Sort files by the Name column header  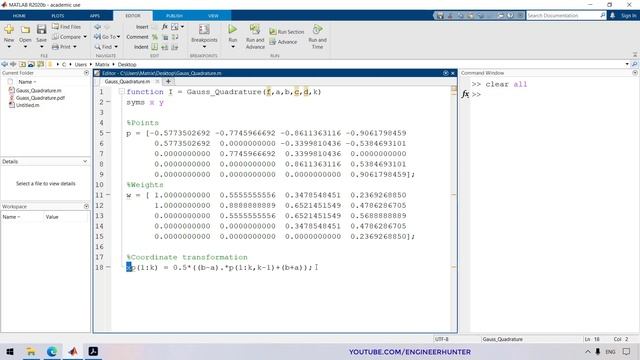tap(27, 82)
